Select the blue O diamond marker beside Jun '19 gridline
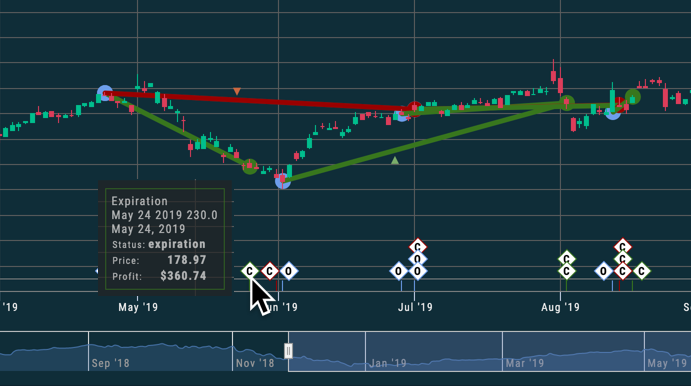691x386 pixels. click(289, 271)
